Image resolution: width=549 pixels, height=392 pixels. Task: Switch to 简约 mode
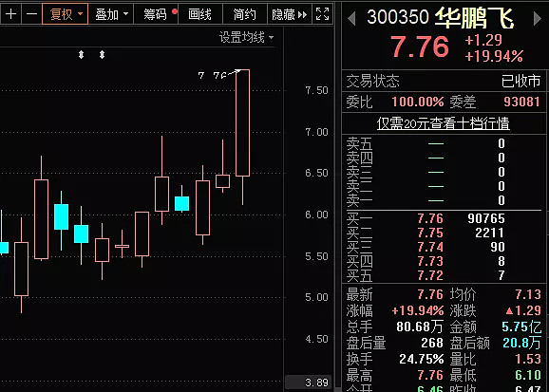click(244, 14)
